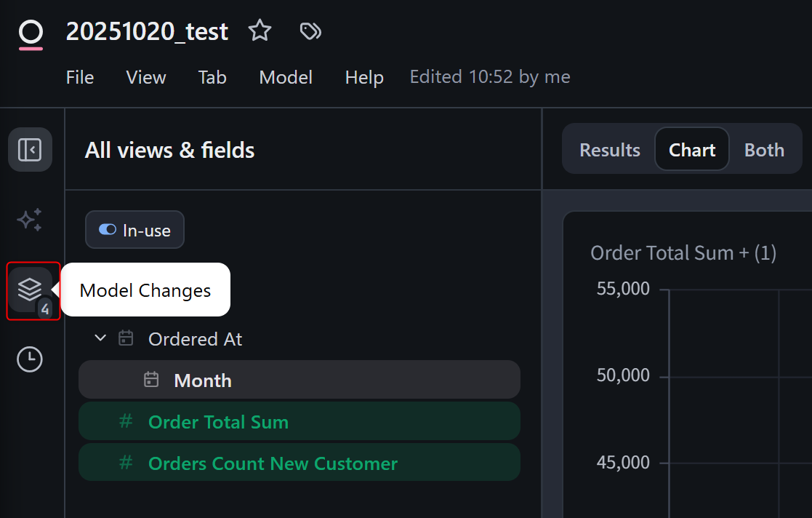This screenshot has height=518, width=812.
Task: Switch to the Both view
Action: pyautogui.click(x=764, y=150)
